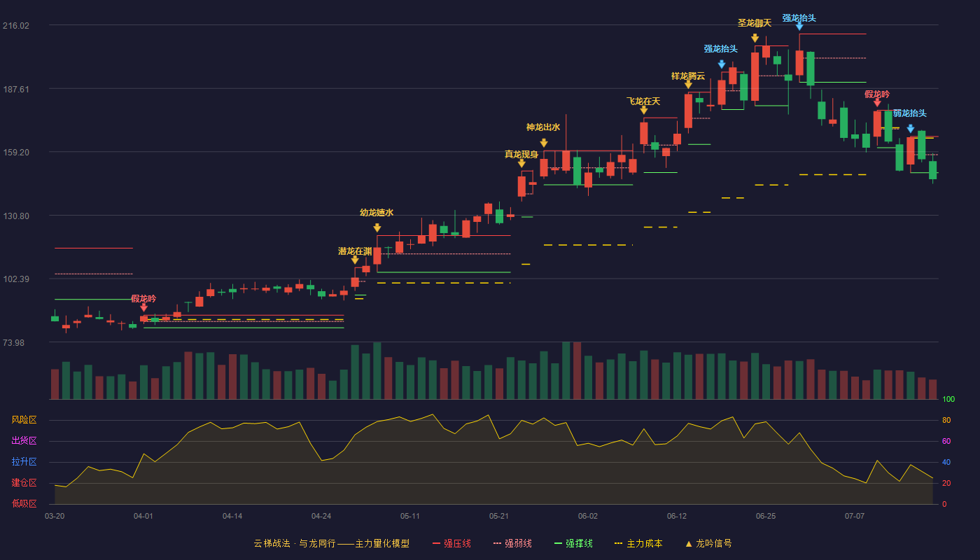Toggle the 强压线 legend series

[x=451, y=543]
